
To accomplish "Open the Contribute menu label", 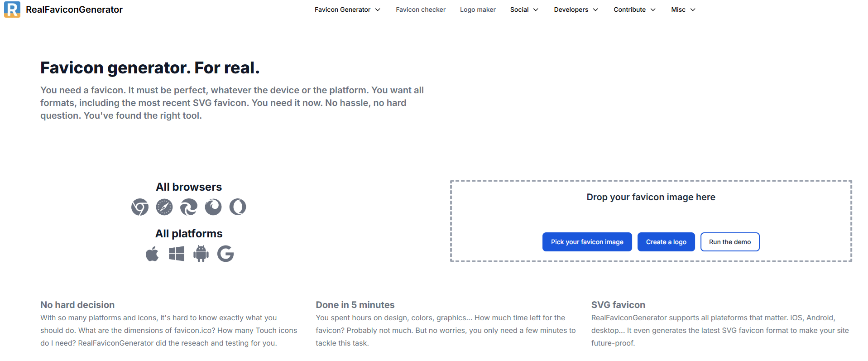I will click(629, 10).
